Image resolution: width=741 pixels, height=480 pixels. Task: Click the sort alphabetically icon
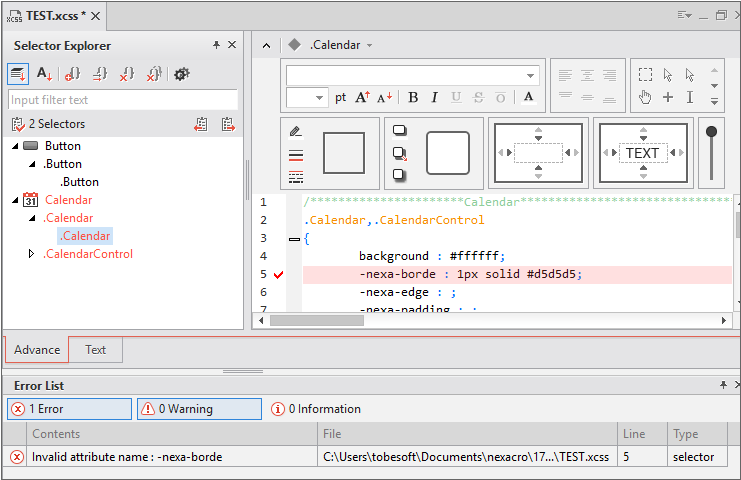[44, 74]
